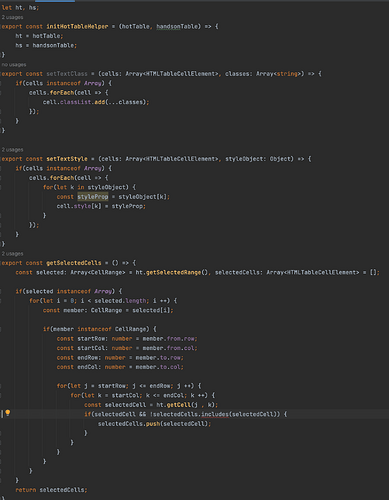Image resolution: width=389 pixels, height=500 pixels.
Task: Open the '2 usages' hint above initHotTableHelper
Action: pyautogui.click(x=12, y=17)
